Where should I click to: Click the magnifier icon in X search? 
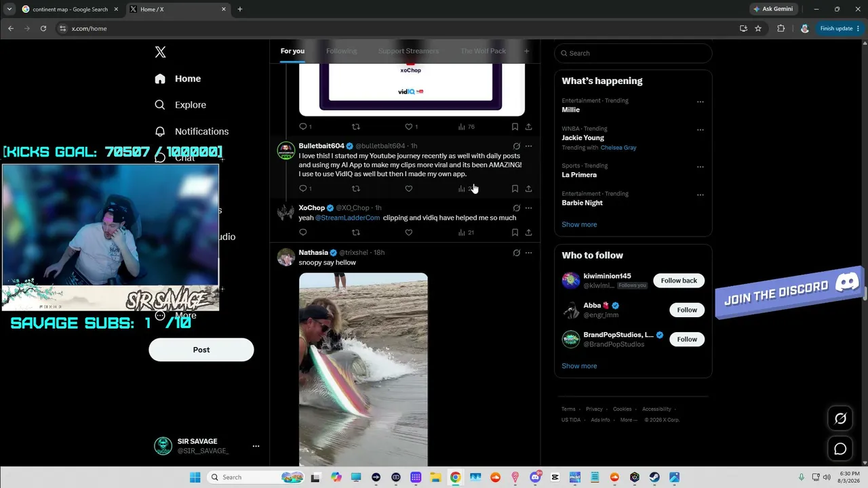563,54
